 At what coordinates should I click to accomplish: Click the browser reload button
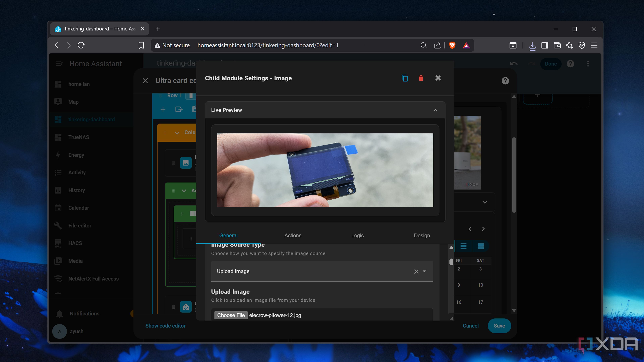81,45
